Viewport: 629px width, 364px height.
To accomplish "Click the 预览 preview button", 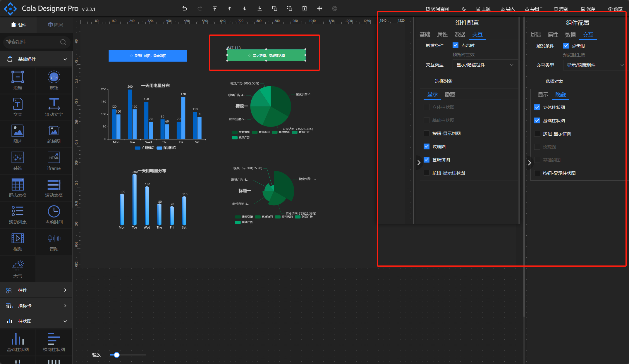I will 615,9.
